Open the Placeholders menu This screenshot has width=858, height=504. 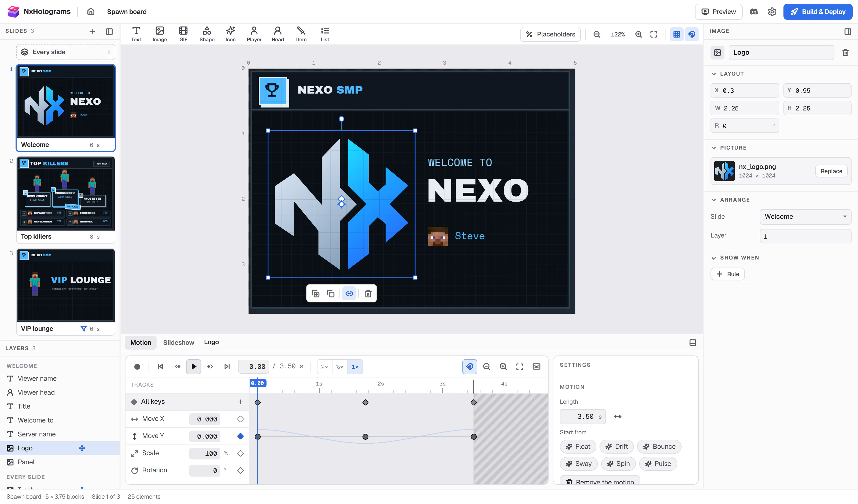550,34
